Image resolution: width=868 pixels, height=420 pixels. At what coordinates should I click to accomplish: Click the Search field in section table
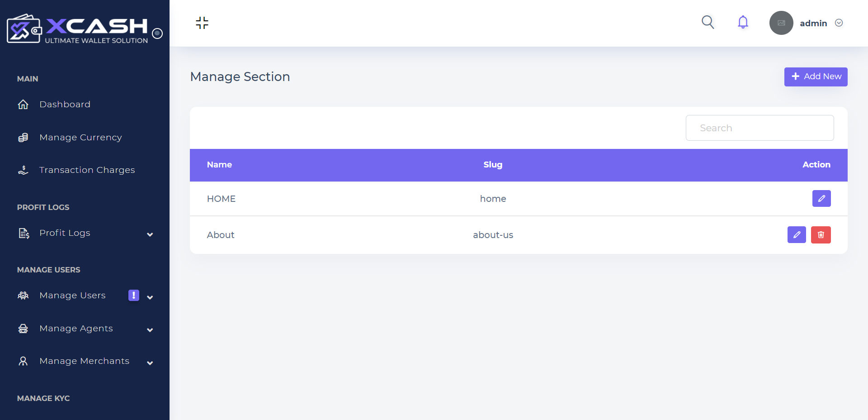pos(759,128)
